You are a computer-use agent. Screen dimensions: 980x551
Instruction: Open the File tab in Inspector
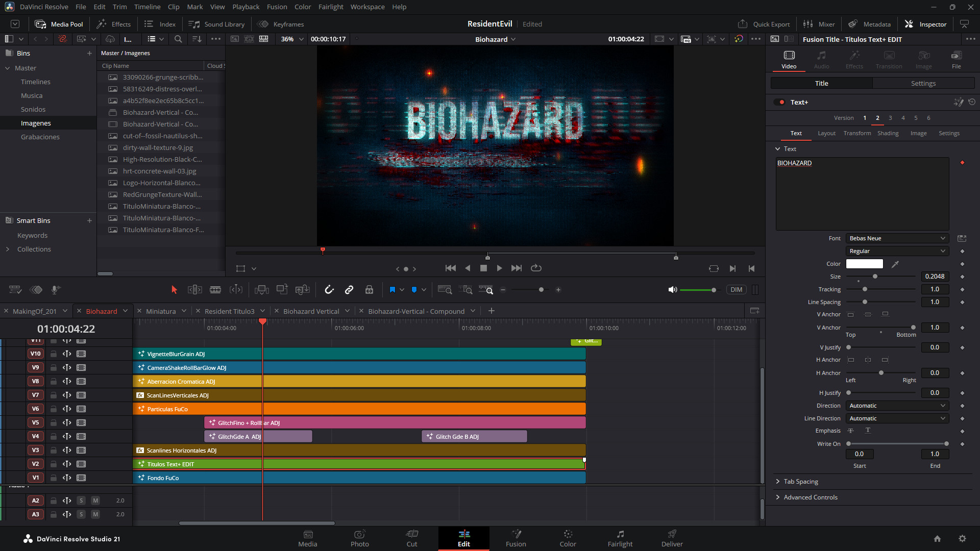click(x=956, y=60)
